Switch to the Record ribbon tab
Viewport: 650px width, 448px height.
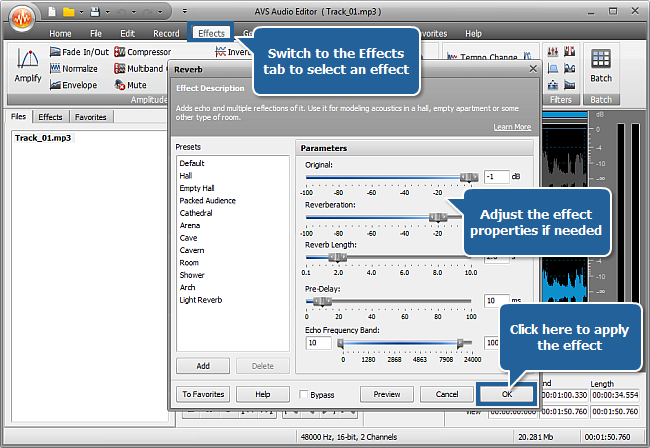pos(166,34)
